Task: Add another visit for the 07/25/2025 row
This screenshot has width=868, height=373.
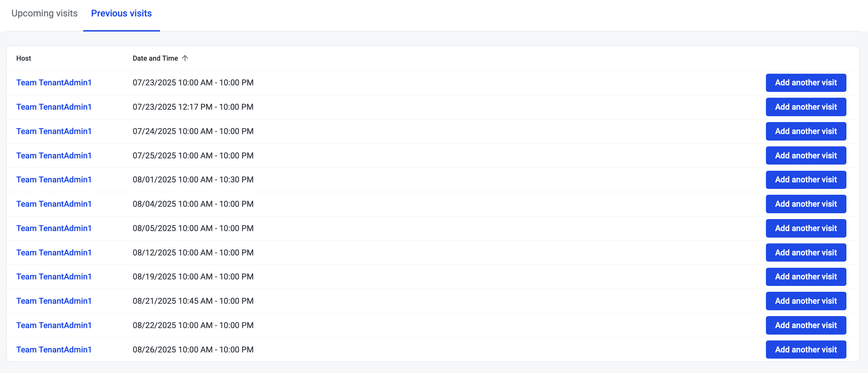Action: pyautogui.click(x=806, y=156)
